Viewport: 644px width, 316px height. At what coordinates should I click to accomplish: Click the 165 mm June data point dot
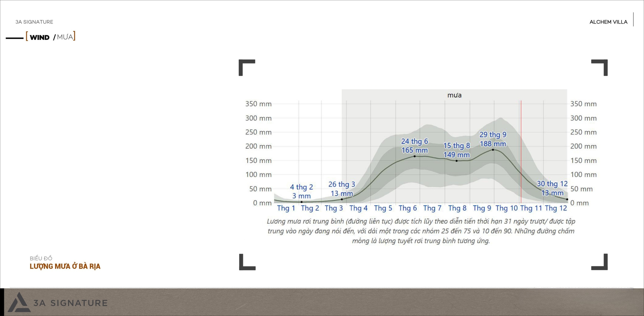tap(415, 156)
